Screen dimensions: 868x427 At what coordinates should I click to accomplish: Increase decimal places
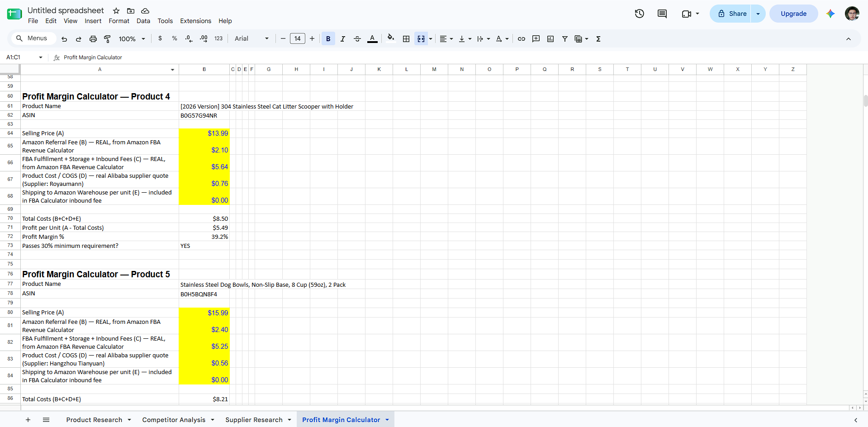tap(204, 39)
